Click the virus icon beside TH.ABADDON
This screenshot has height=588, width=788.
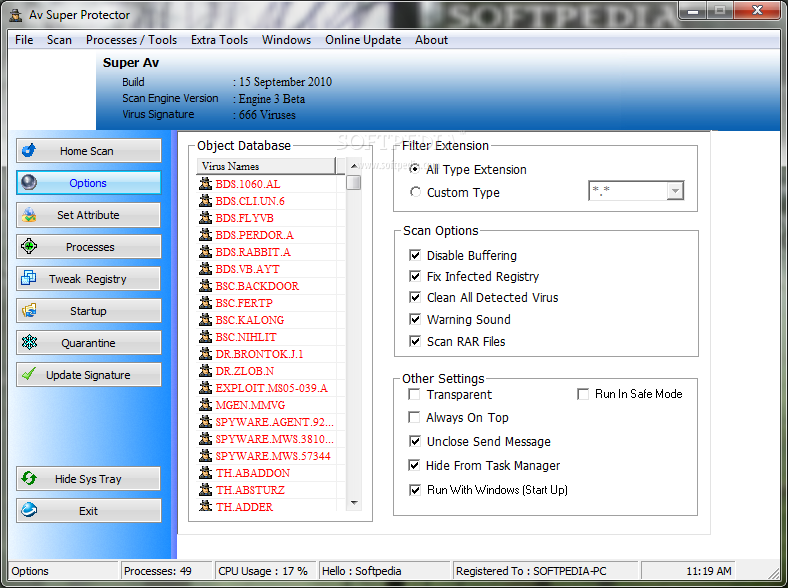coord(205,472)
